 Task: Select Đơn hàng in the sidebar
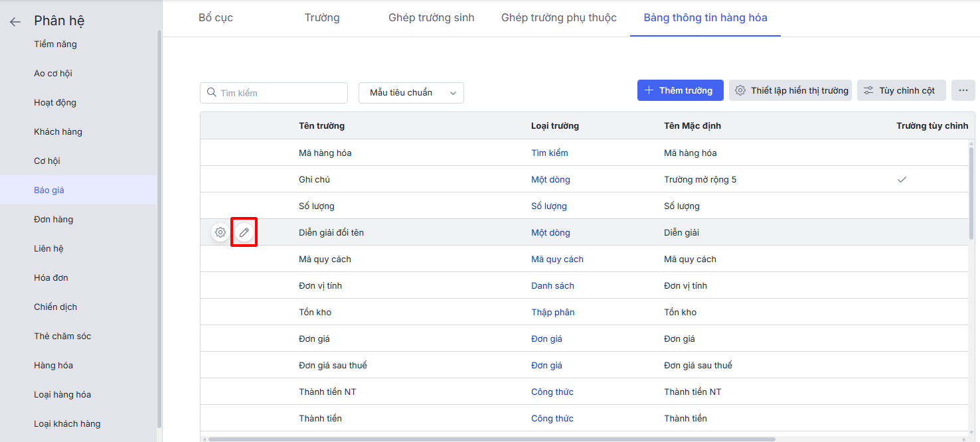(x=54, y=220)
